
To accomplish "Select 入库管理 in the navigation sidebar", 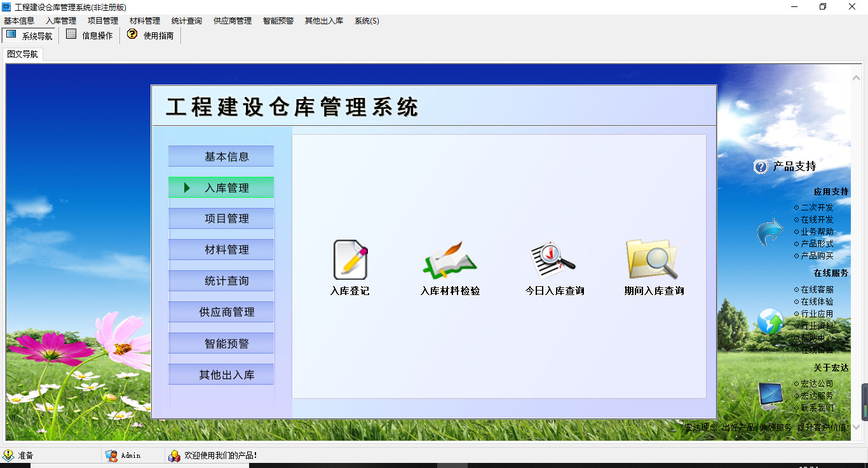I will pyautogui.click(x=221, y=188).
